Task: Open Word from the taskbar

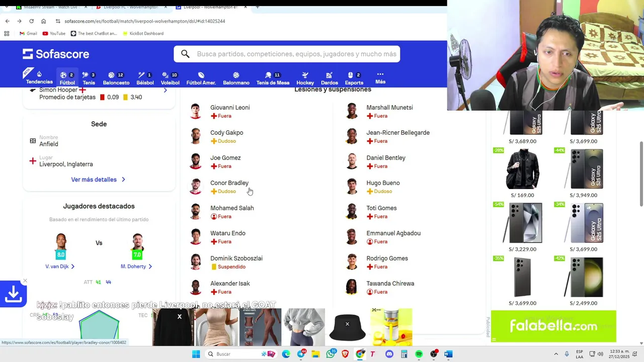Action: [x=448, y=354]
